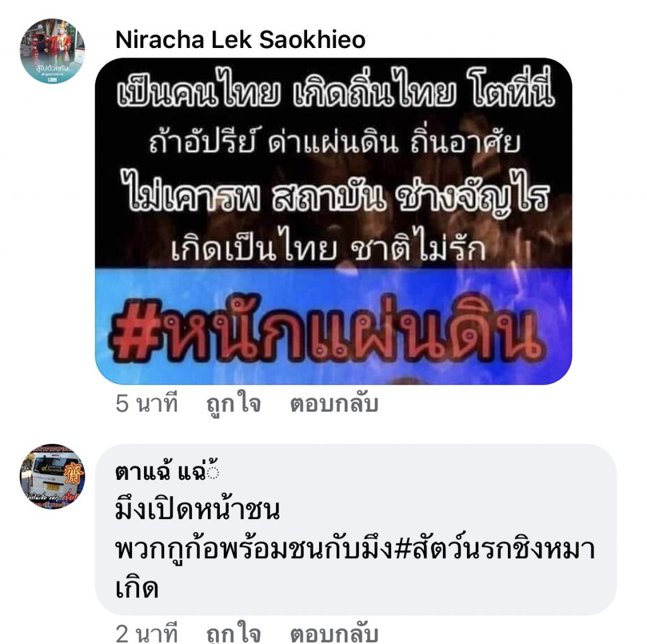Select the มึงเปิดหน้าชน comment text line
Viewport: 647px width, 644px height.
[x=198, y=510]
